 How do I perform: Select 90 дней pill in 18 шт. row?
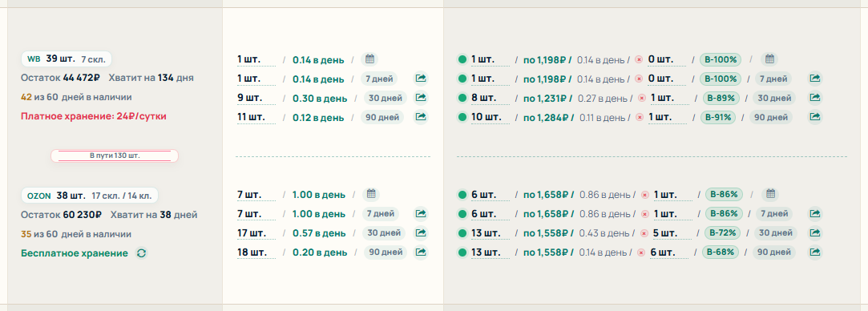(385, 252)
